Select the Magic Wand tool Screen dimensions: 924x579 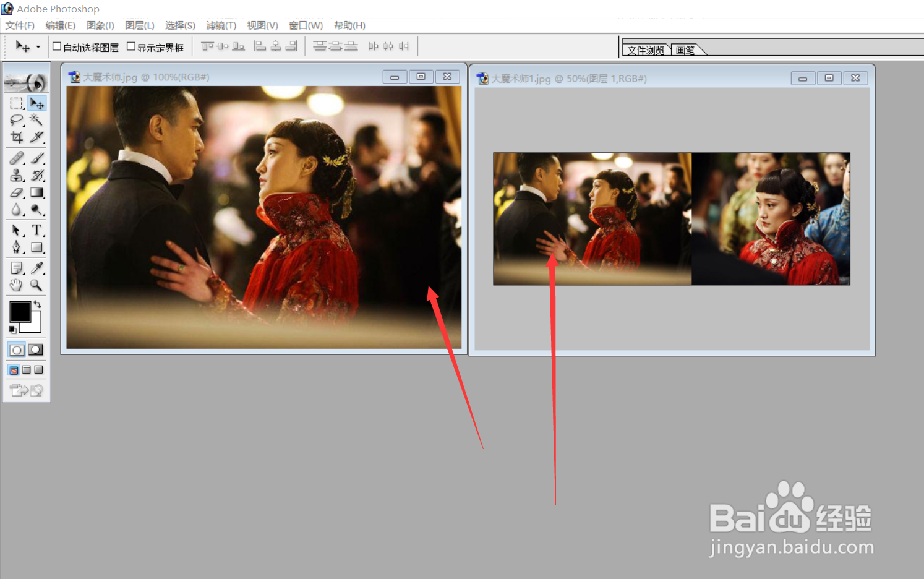coord(36,120)
